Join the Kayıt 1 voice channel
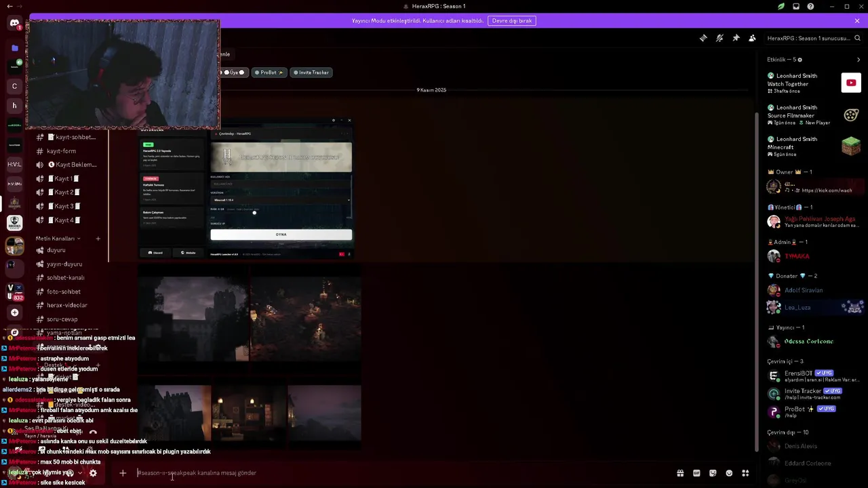The image size is (868, 488). click(68, 179)
